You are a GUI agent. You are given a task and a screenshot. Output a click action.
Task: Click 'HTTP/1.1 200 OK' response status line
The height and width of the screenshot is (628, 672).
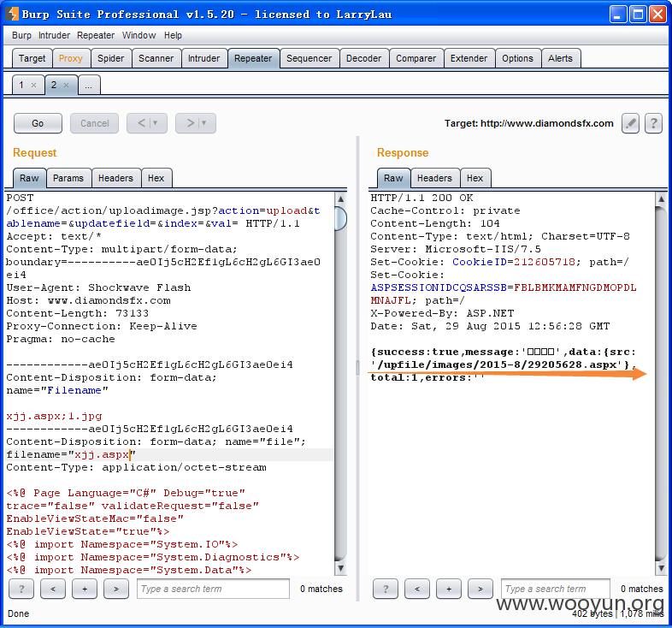421,198
